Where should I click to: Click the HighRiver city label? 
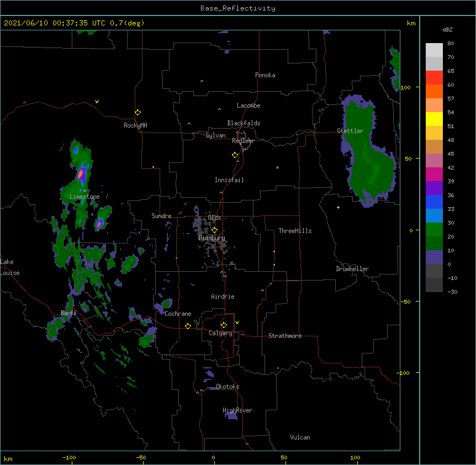[x=237, y=410]
